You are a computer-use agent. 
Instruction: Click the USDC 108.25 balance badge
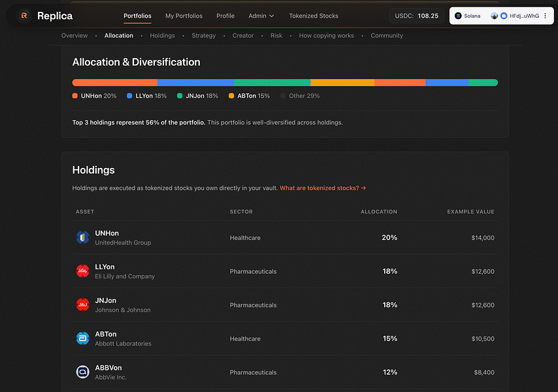[x=416, y=16]
